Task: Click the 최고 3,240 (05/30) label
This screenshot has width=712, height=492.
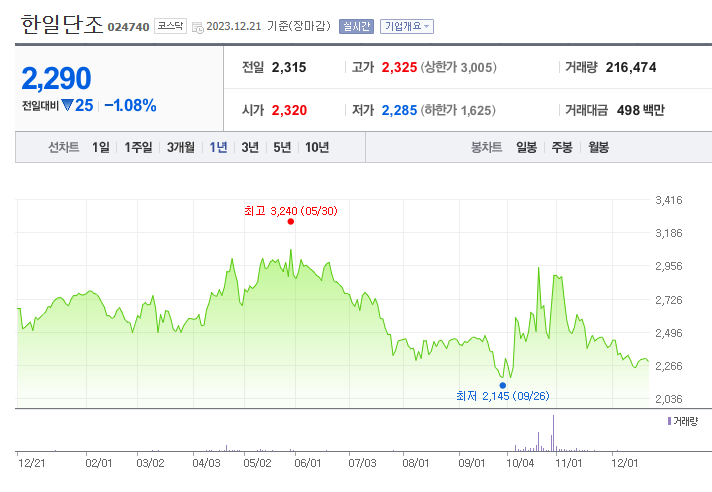Action: (x=291, y=211)
